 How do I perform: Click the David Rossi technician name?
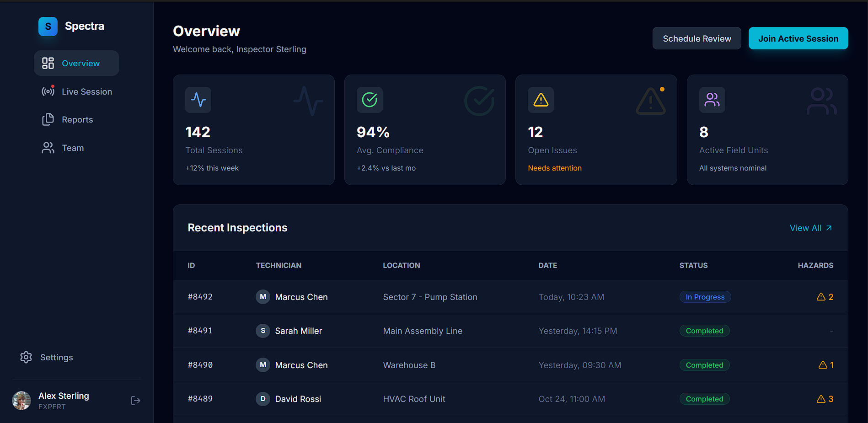click(298, 399)
